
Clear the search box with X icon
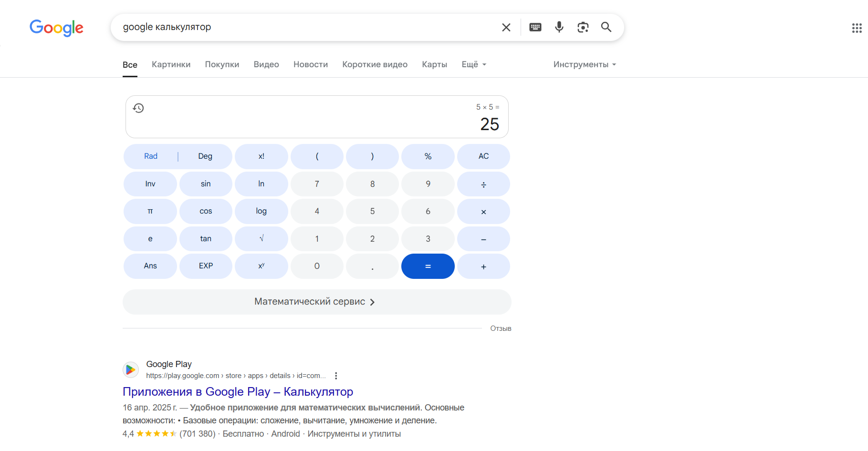506,28
